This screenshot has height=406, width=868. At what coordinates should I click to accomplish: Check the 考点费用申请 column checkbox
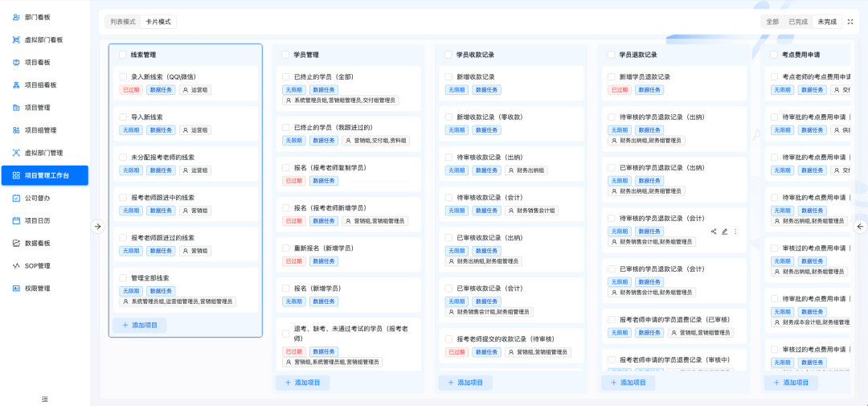pos(774,55)
